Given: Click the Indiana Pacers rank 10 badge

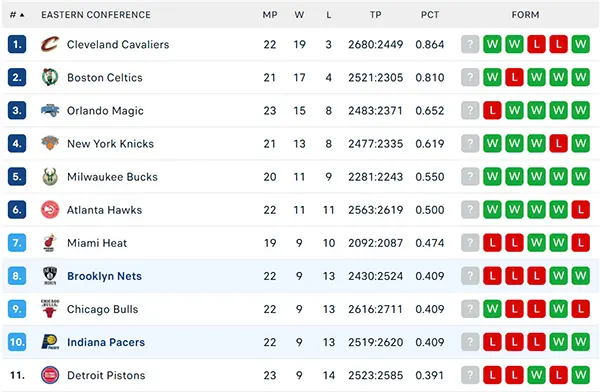Looking at the screenshot, I should (17, 342).
